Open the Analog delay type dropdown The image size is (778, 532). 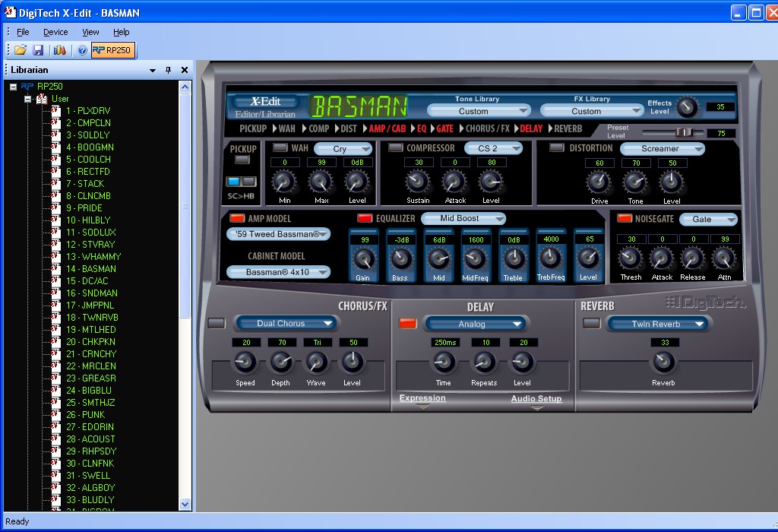tap(476, 324)
